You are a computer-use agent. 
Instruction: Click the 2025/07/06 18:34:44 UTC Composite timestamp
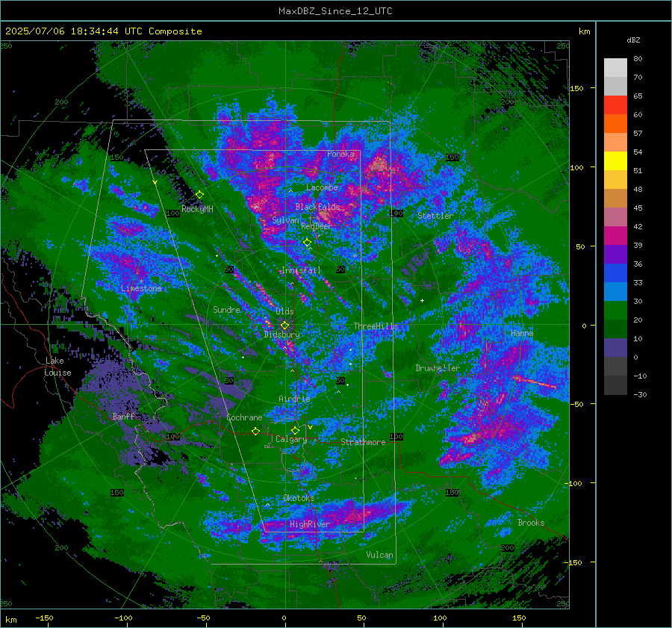coord(103,31)
